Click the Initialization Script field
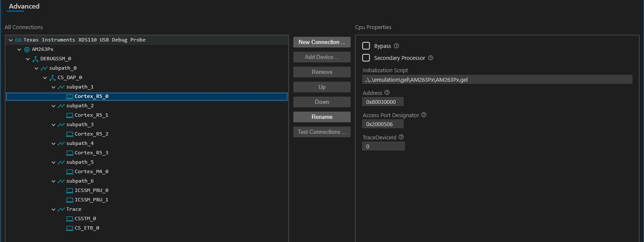Image resolution: width=644 pixels, height=242 pixels. point(497,80)
